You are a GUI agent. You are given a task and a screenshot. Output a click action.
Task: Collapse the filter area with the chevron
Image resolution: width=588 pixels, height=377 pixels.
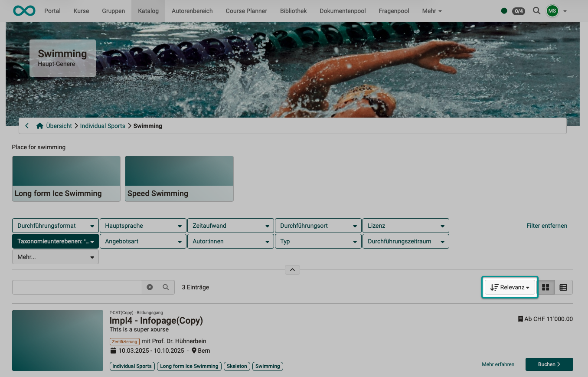click(292, 269)
